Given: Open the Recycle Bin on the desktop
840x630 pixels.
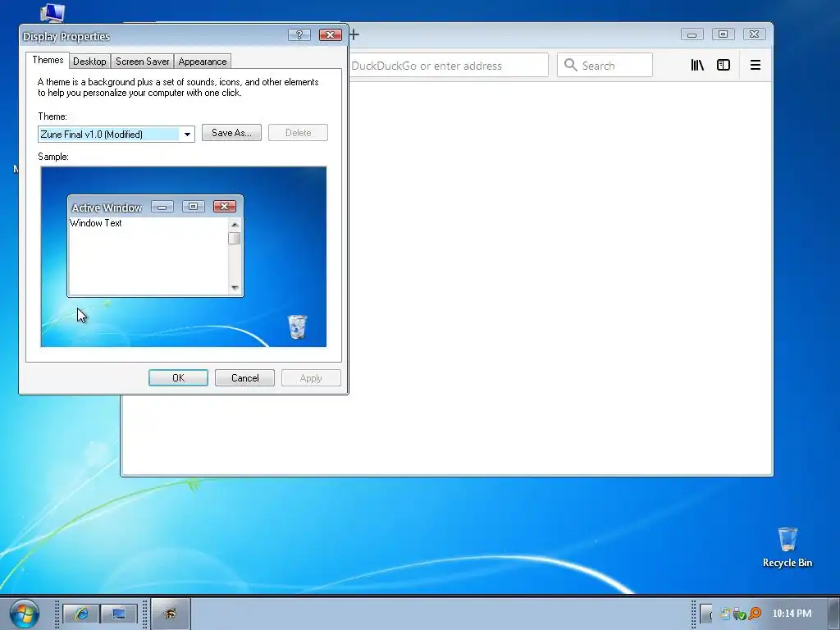Looking at the screenshot, I should click(x=787, y=547).
